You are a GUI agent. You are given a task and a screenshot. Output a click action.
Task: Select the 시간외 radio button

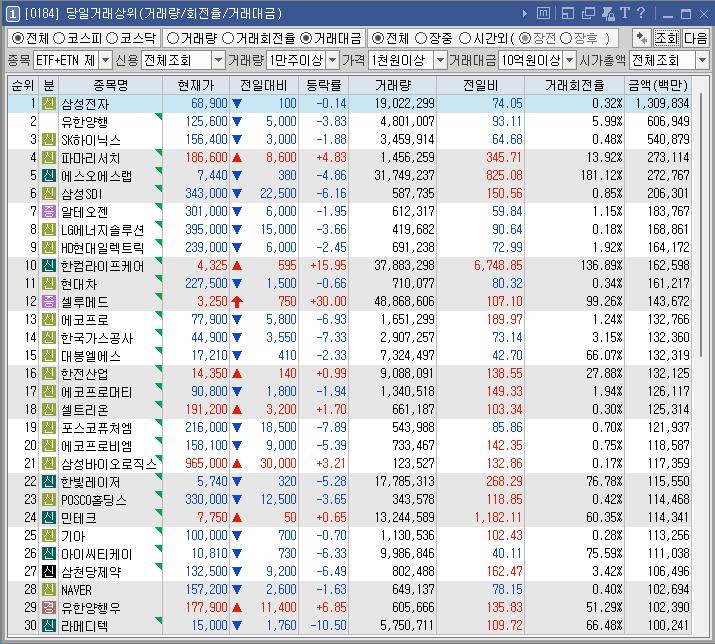[465, 38]
